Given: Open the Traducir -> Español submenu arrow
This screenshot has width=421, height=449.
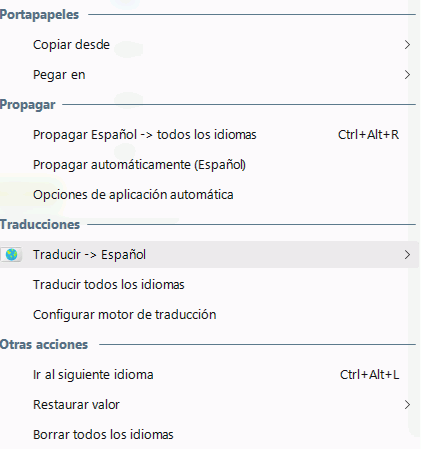Looking at the screenshot, I should point(407,255).
